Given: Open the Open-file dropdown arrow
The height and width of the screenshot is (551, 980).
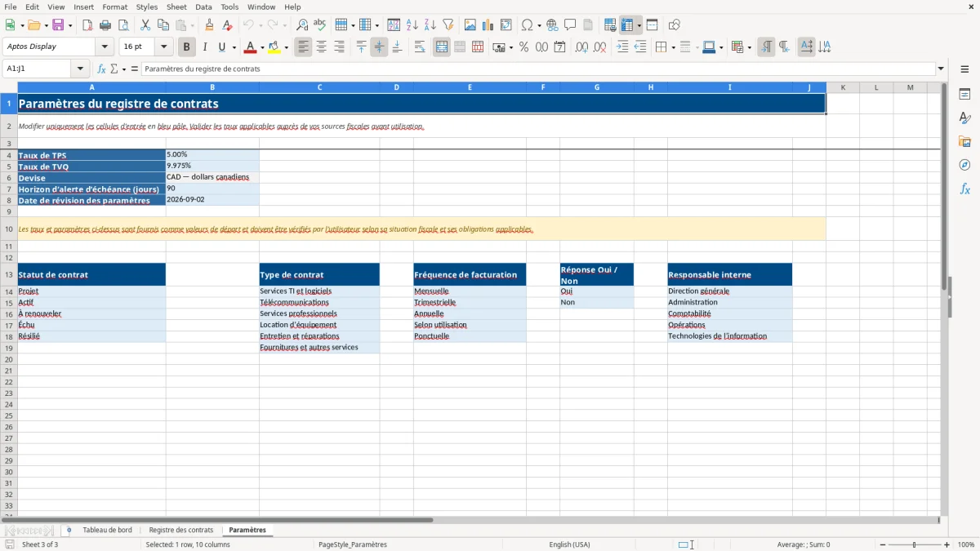Looking at the screenshot, I should (46, 25).
